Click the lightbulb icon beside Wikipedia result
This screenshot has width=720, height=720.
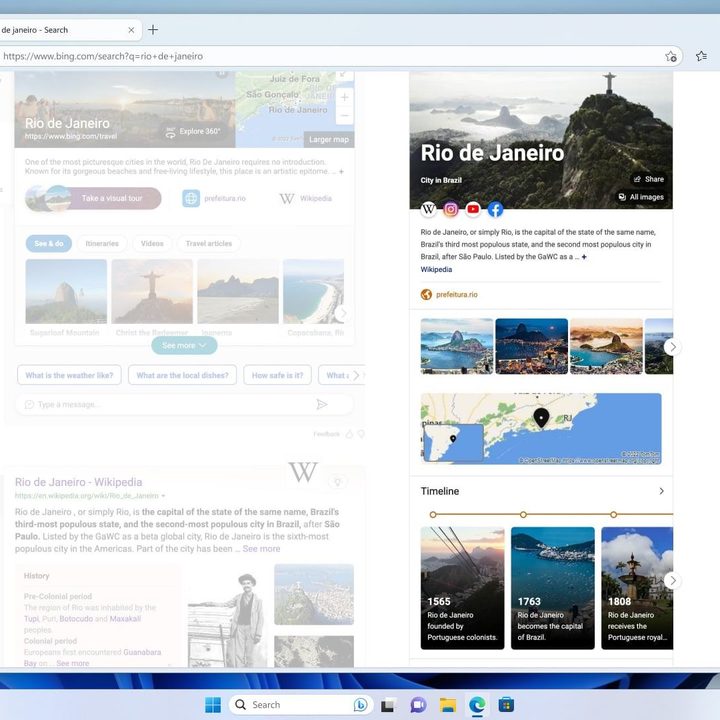[338, 482]
